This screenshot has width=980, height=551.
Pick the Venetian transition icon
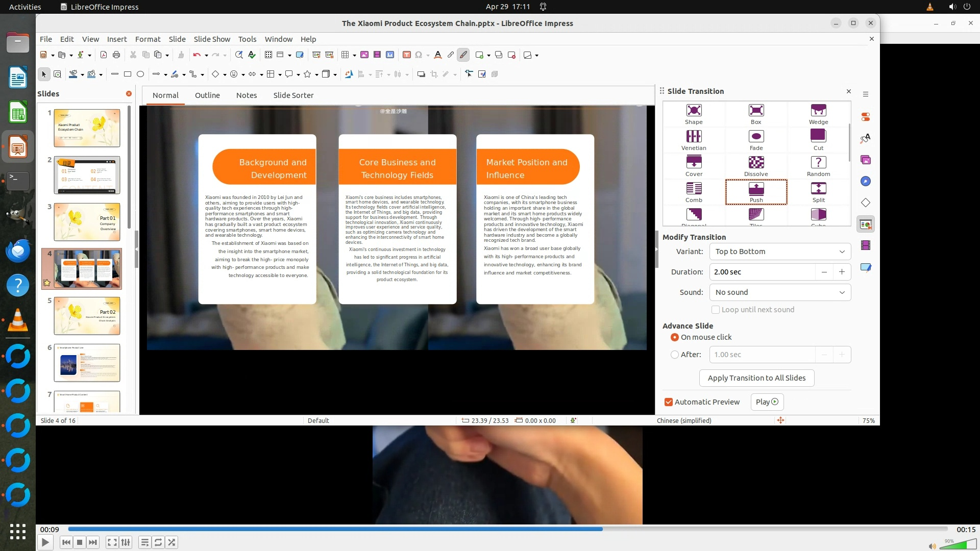(694, 137)
